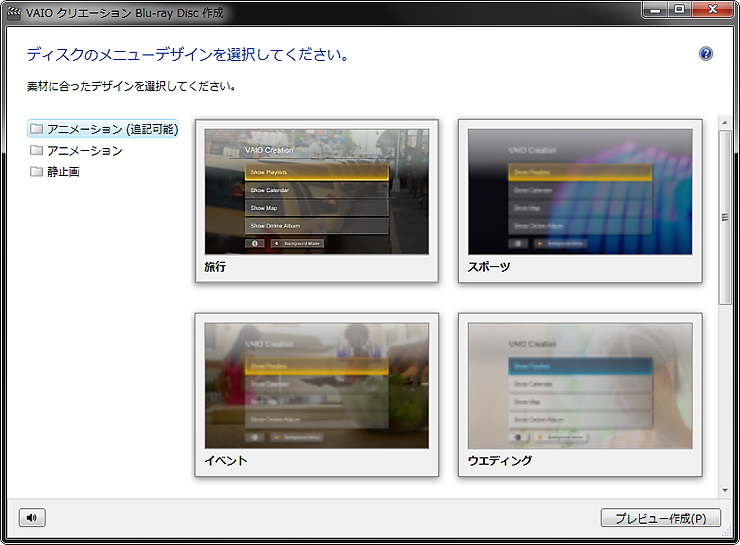Click the VAIO app icon in title bar

(x=14, y=13)
